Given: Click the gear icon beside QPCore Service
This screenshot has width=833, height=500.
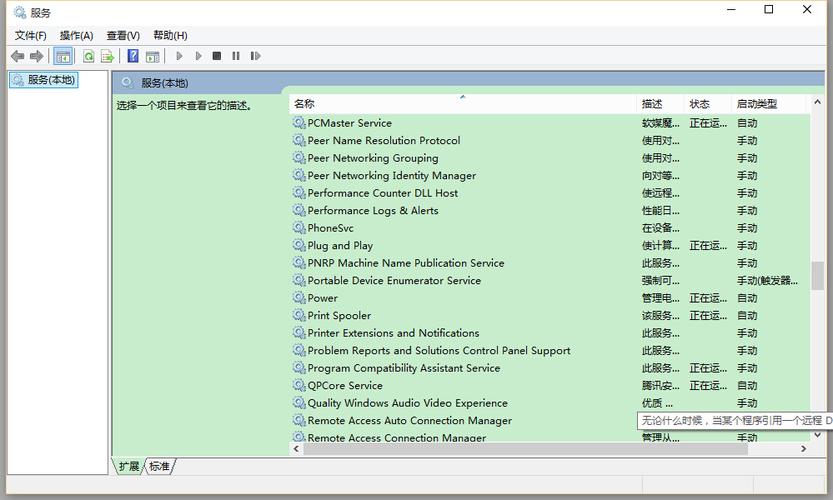Looking at the screenshot, I should 299,386.
